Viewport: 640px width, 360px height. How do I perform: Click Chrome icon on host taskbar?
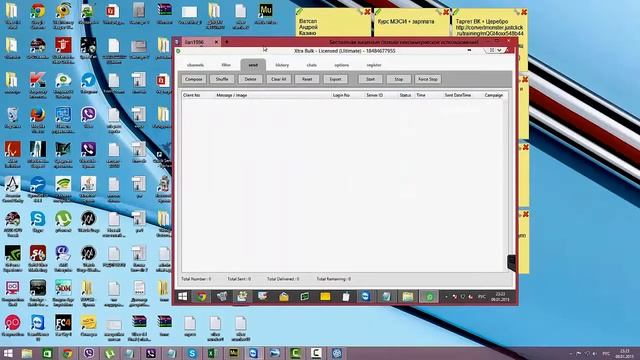pos(68,353)
